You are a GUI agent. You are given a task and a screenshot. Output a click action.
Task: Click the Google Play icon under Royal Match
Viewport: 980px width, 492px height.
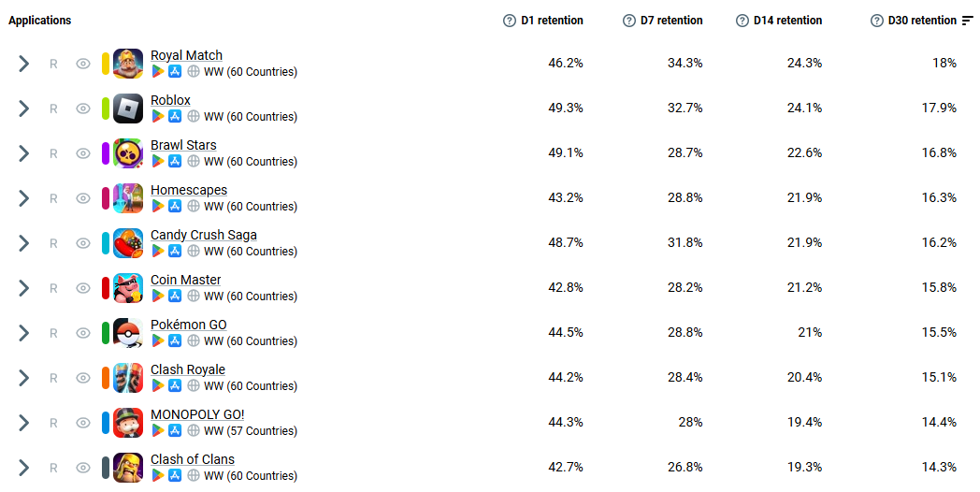click(157, 72)
